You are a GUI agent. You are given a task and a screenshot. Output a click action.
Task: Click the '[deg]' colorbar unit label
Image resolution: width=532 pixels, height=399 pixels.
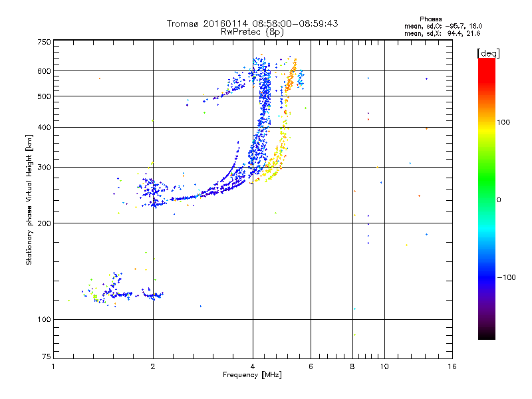pos(488,53)
